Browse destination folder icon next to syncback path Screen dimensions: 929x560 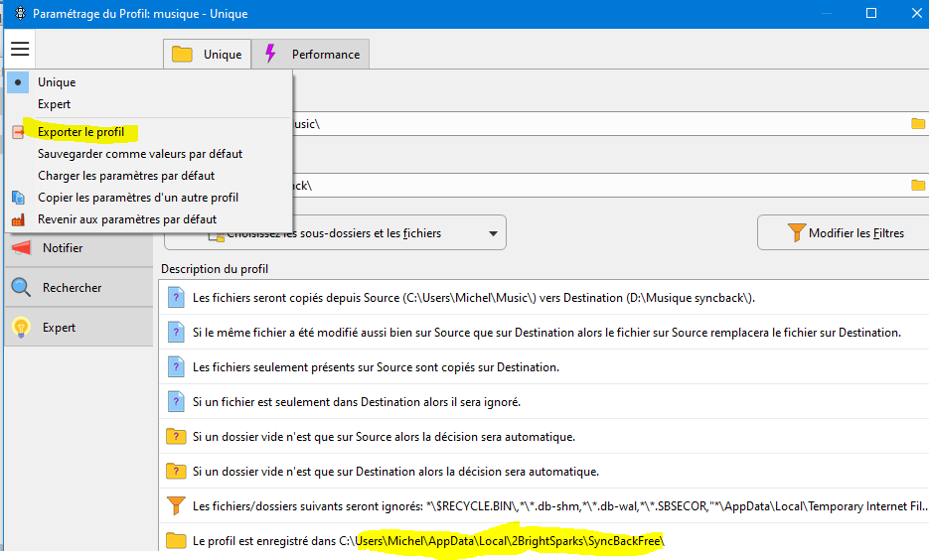918,186
